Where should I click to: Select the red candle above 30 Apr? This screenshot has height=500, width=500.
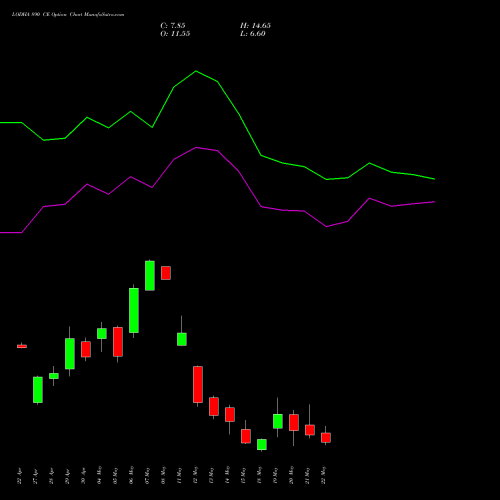click(x=86, y=349)
